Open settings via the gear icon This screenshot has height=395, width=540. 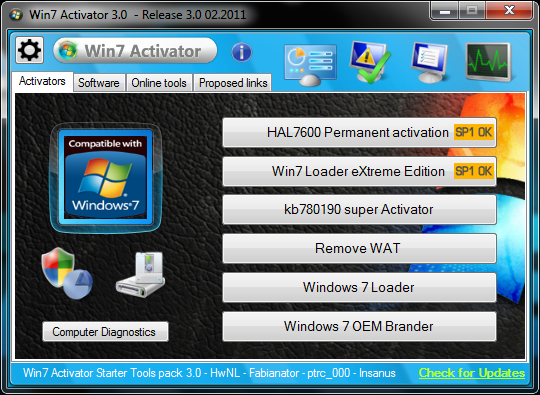click(x=30, y=50)
